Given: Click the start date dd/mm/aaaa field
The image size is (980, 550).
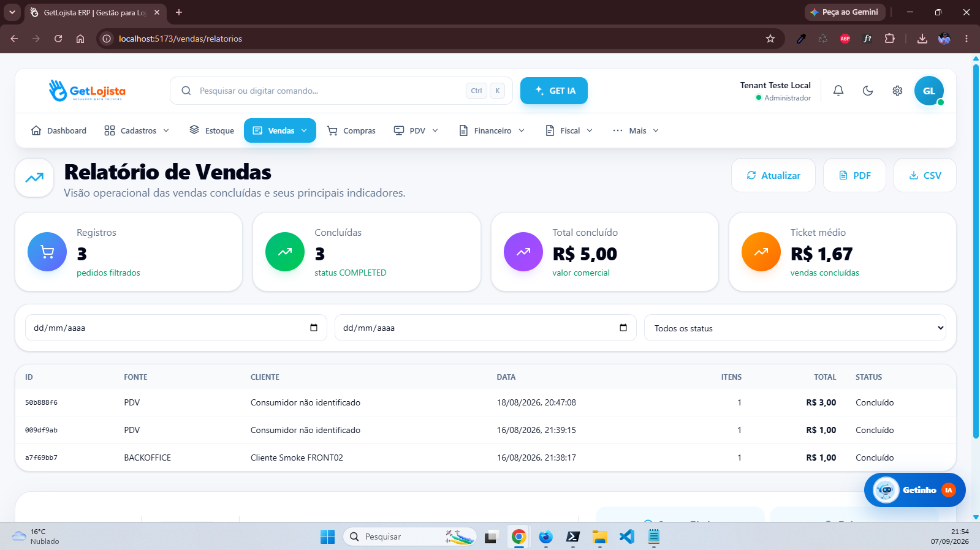Looking at the screenshot, I should tap(176, 328).
